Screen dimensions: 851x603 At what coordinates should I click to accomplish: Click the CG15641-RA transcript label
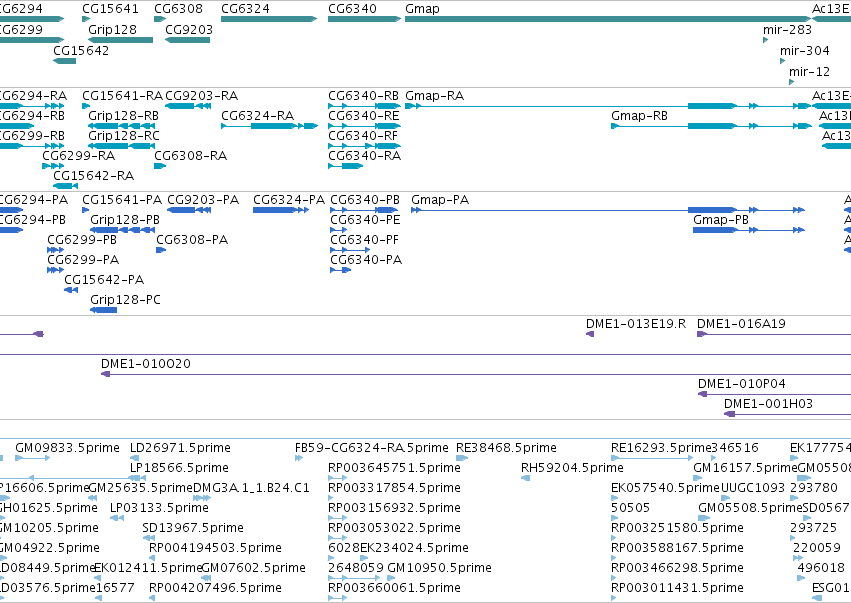[x=122, y=96]
